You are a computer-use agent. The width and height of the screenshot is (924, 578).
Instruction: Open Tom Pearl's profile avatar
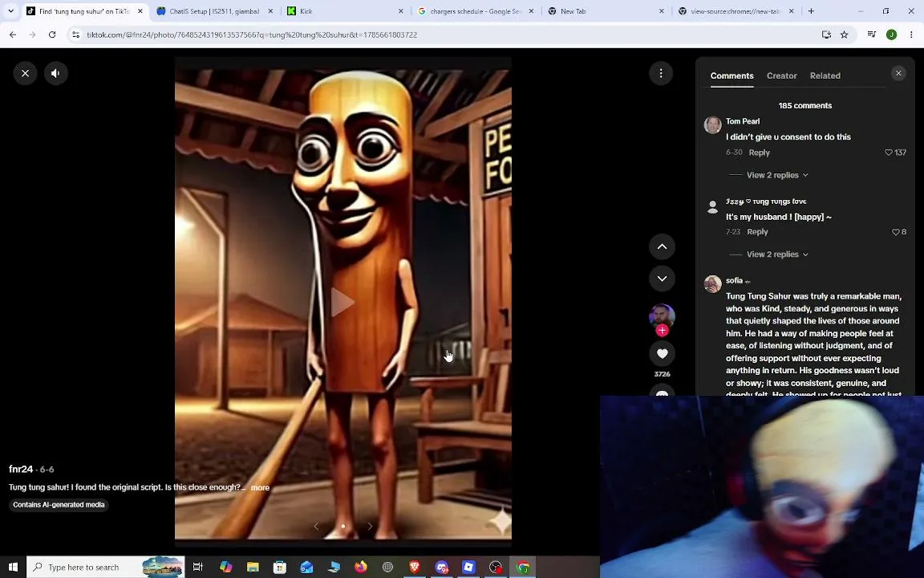coord(712,125)
